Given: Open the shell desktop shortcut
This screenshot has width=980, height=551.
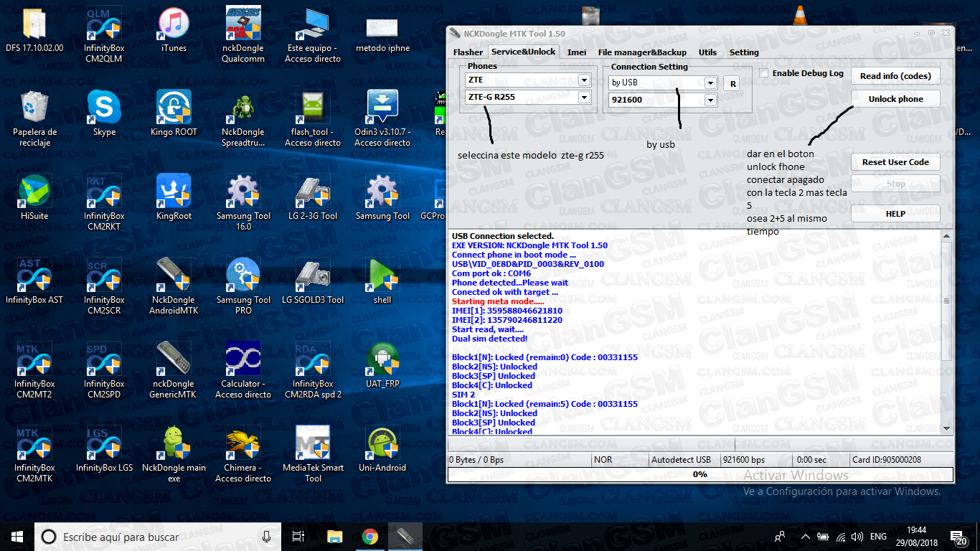Looking at the screenshot, I should click(x=382, y=282).
